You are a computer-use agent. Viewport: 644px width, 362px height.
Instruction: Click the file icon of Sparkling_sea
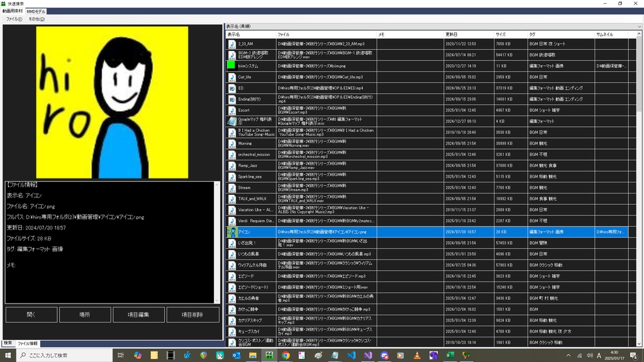(232, 177)
